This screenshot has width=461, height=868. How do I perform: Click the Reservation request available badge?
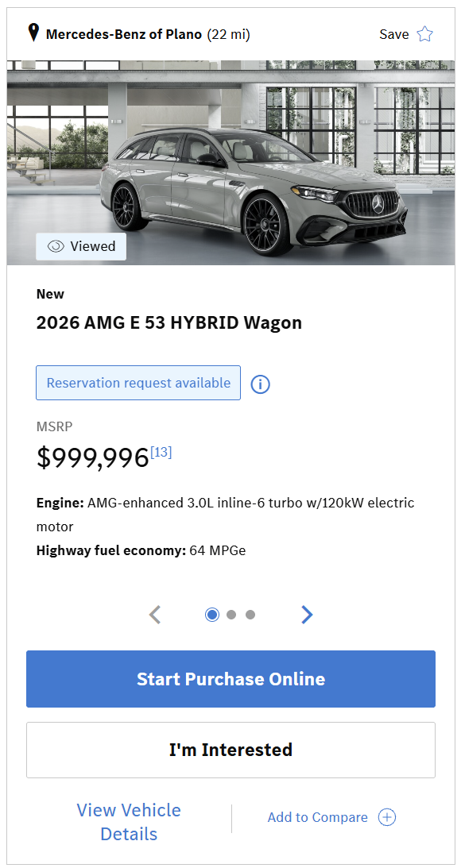pyautogui.click(x=138, y=383)
